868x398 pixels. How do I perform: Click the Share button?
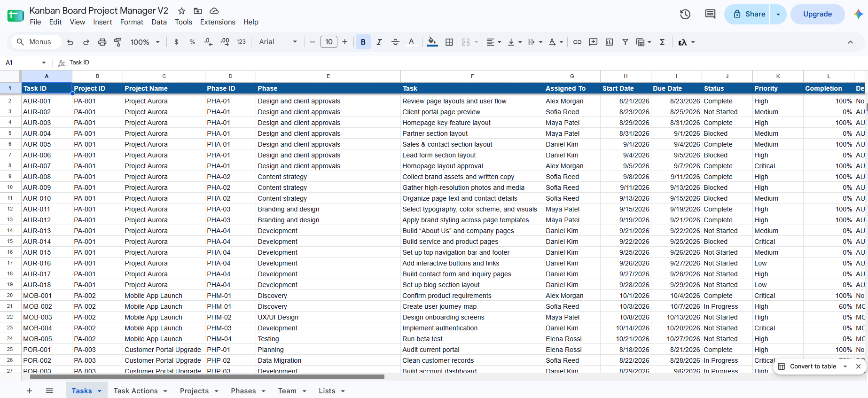748,14
